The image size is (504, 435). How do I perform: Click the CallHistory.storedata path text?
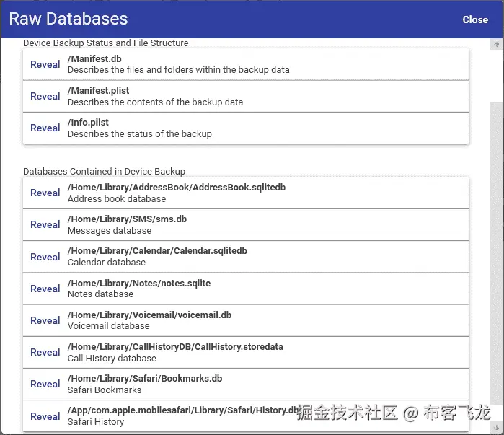click(175, 347)
